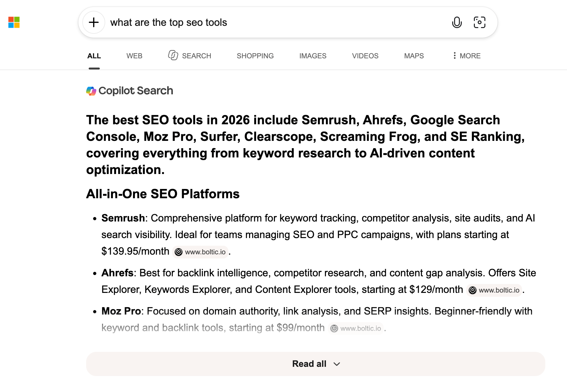567x392 pixels.
Task: Click the Copilot icon beside SEARCH tab
Action: 173,55
